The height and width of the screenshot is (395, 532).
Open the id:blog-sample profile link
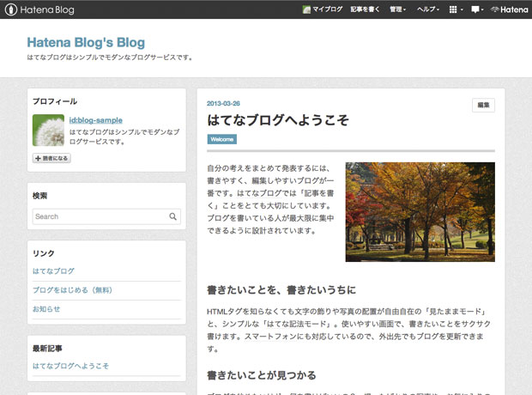tap(95, 120)
